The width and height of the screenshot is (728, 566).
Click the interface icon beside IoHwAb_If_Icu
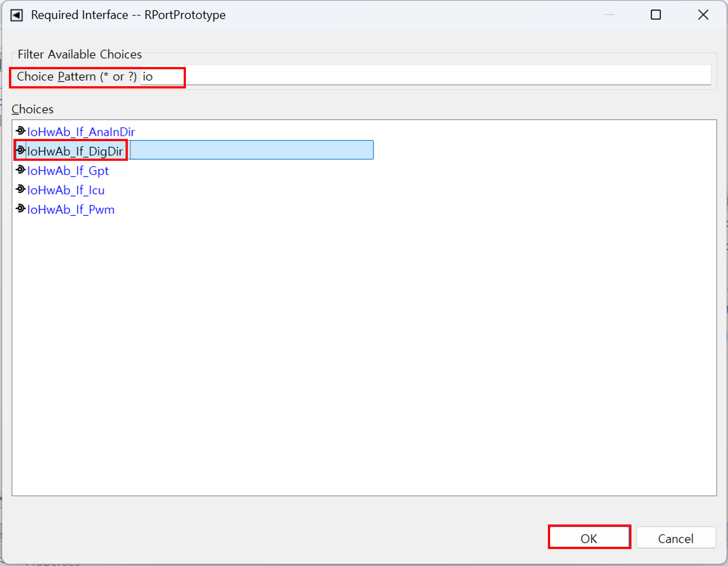coord(20,189)
